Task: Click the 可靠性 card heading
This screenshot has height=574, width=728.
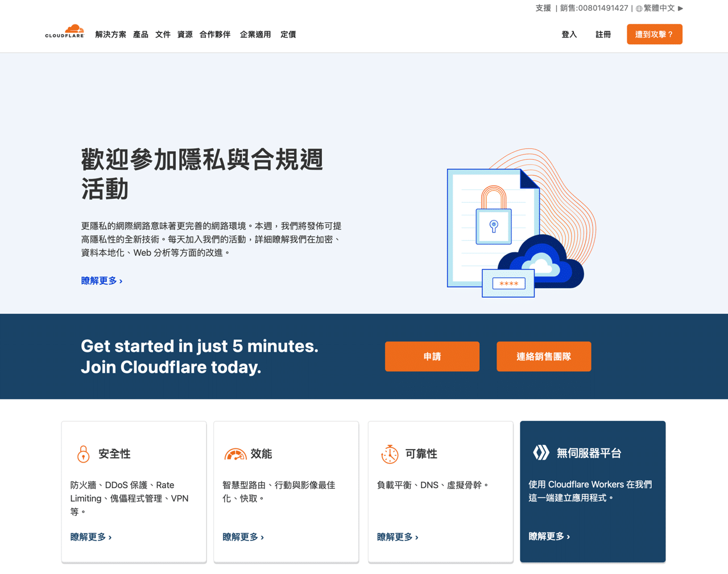Action: coord(421,454)
